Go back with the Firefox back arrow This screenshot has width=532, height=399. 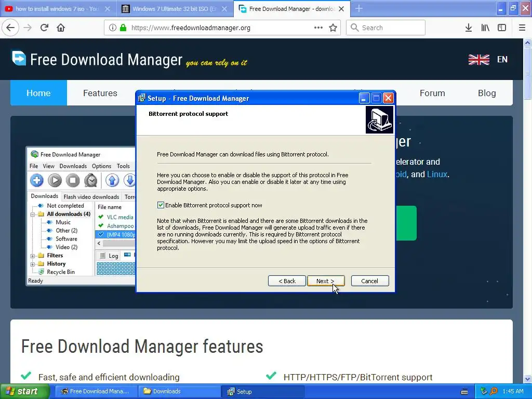coord(10,28)
